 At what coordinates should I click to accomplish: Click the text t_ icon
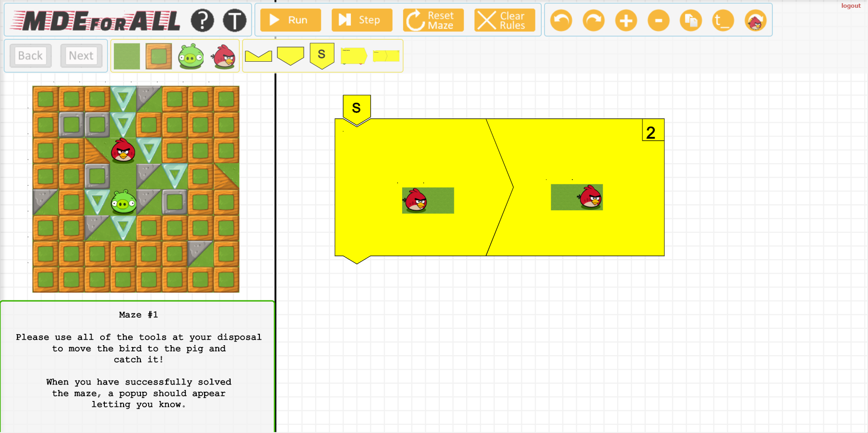pyautogui.click(x=723, y=21)
